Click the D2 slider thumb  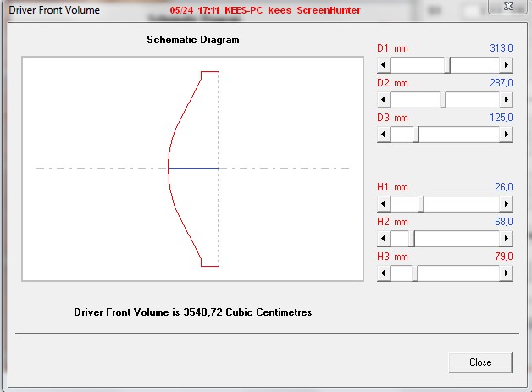tap(443, 100)
